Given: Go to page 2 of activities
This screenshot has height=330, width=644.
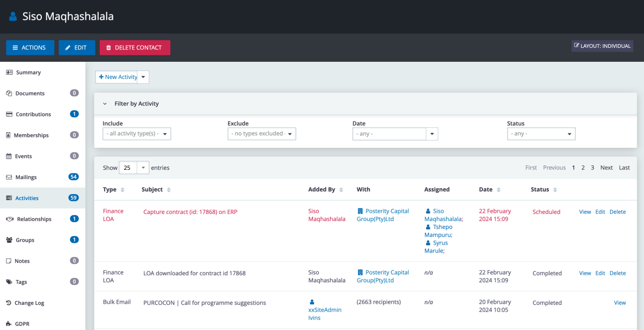Looking at the screenshot, I should click(583, 167).
